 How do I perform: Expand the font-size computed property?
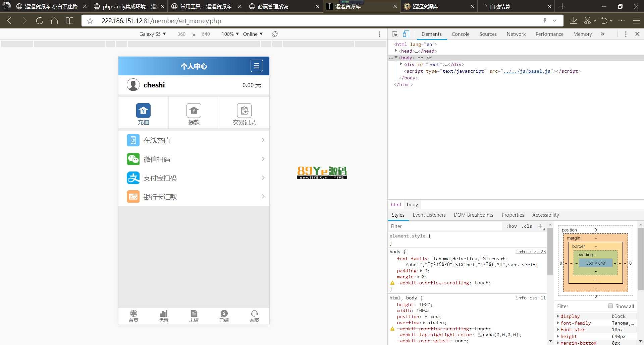click(558, 330)
